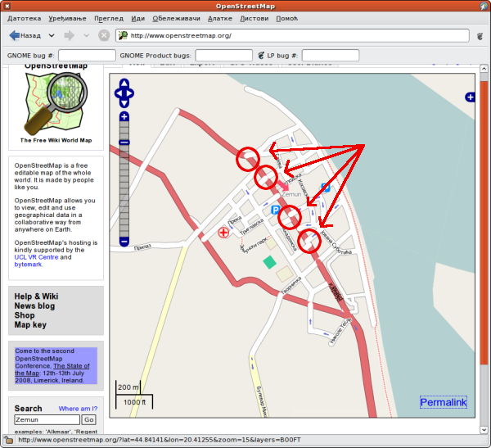491x448 pixels.
Task: Open the Помоћ menu
Action: [287, 19]
